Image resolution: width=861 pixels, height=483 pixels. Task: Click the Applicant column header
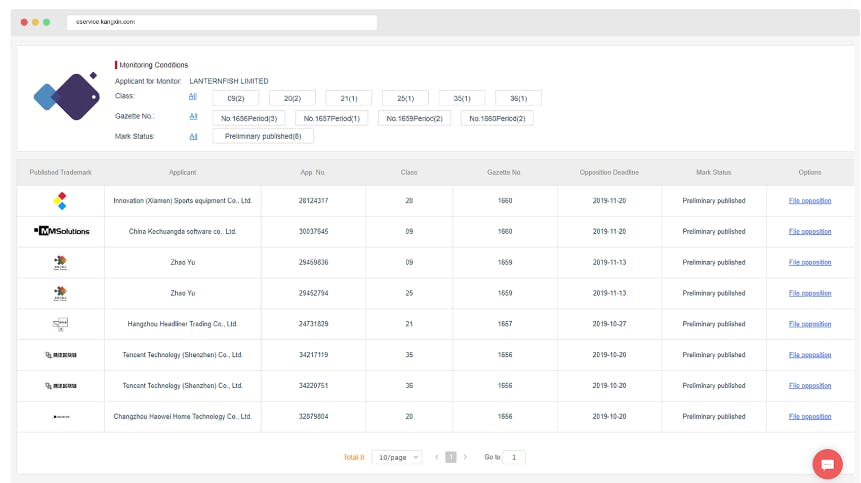[x=183, y=172]
